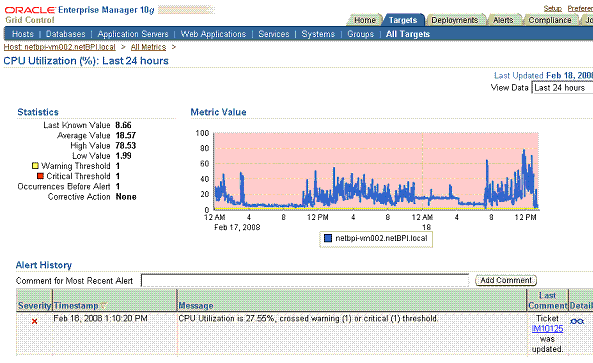593x363 pixels.
Task: Open the Databases subtab
Action: click(65, 34)
